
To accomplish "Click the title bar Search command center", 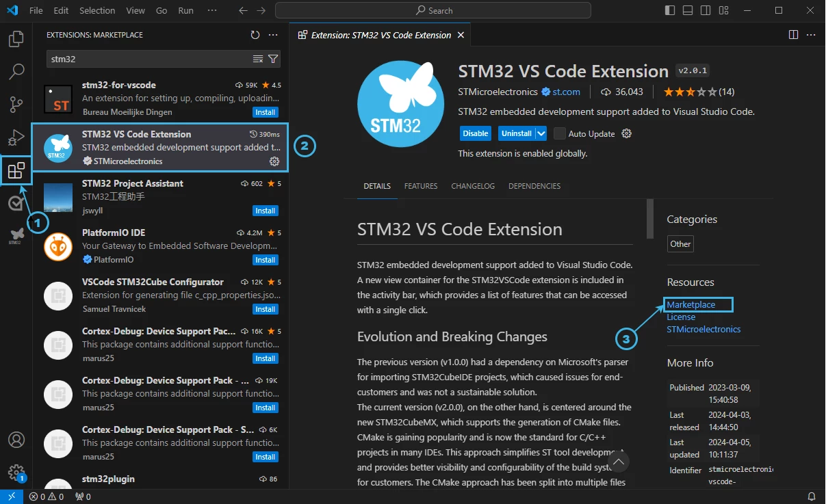I will tap(434, 10).
